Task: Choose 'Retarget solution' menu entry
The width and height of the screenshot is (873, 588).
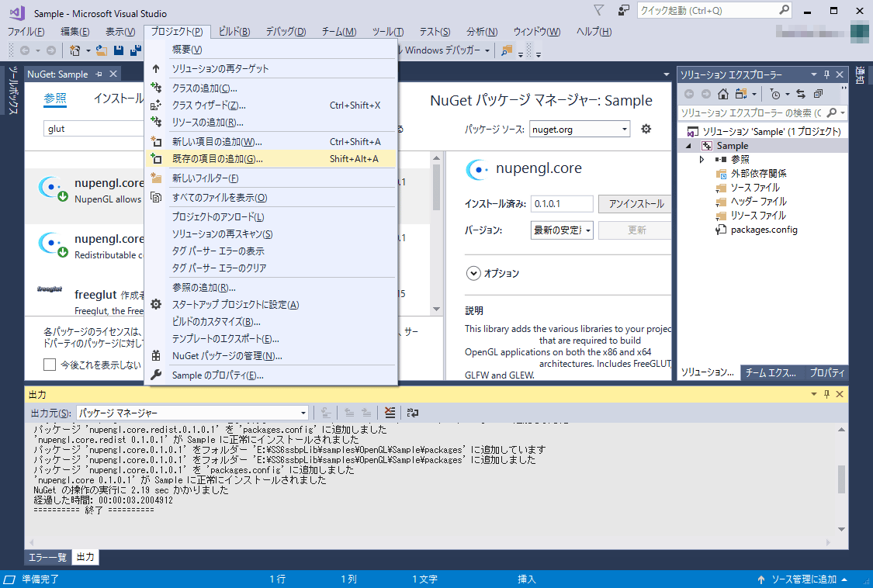Action: coord(271,68)
